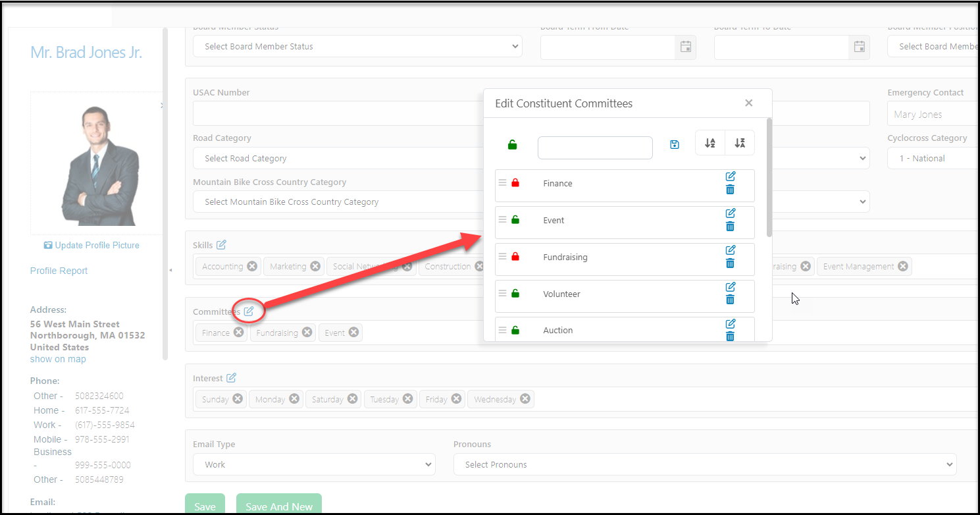Image resolution: width=980 pixels, height=515 pixels.
Task: Open the Profile Report link
Action: pyautogui.click(x=59, y=271)
